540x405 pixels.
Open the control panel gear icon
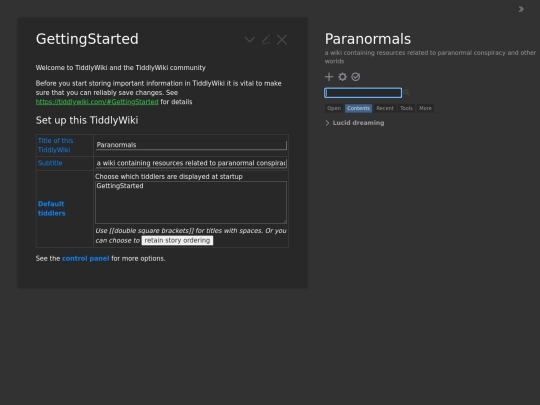tap(342, 77)
